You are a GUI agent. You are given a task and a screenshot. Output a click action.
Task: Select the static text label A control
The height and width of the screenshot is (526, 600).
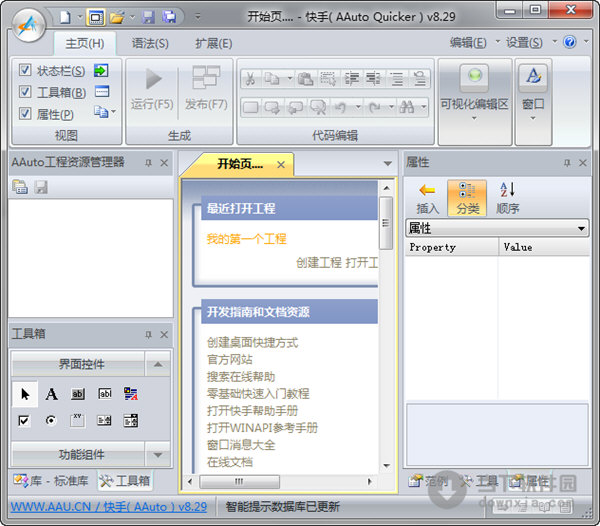click(52, 394)
